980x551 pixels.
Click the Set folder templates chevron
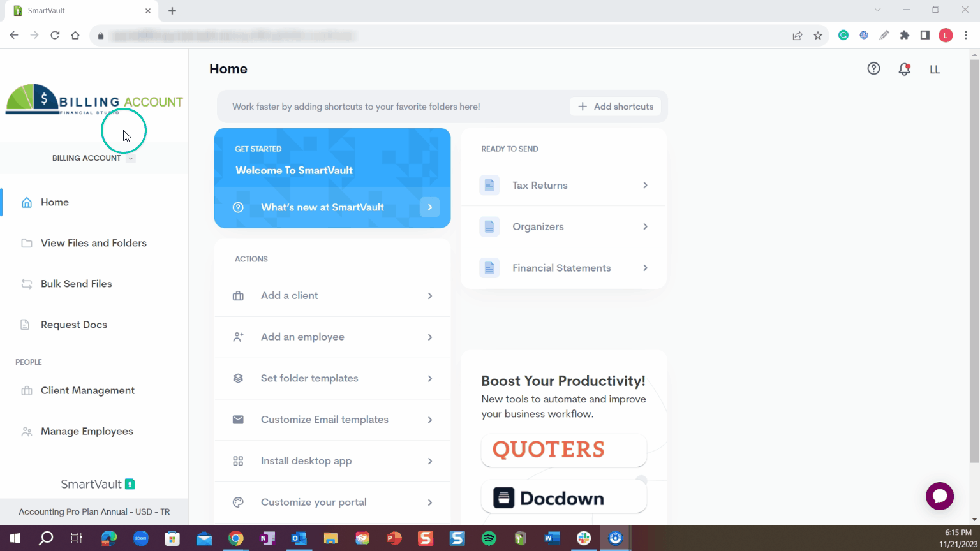point(430,378)
